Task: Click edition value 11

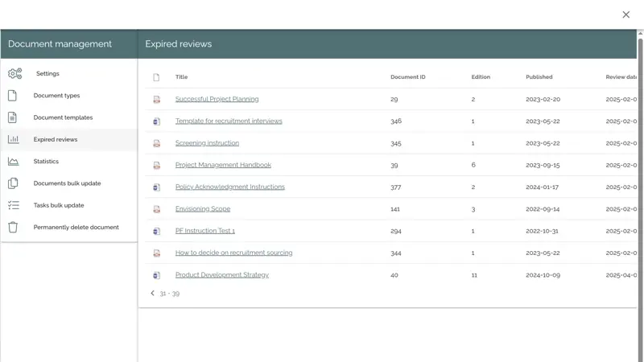Action: 474,275
